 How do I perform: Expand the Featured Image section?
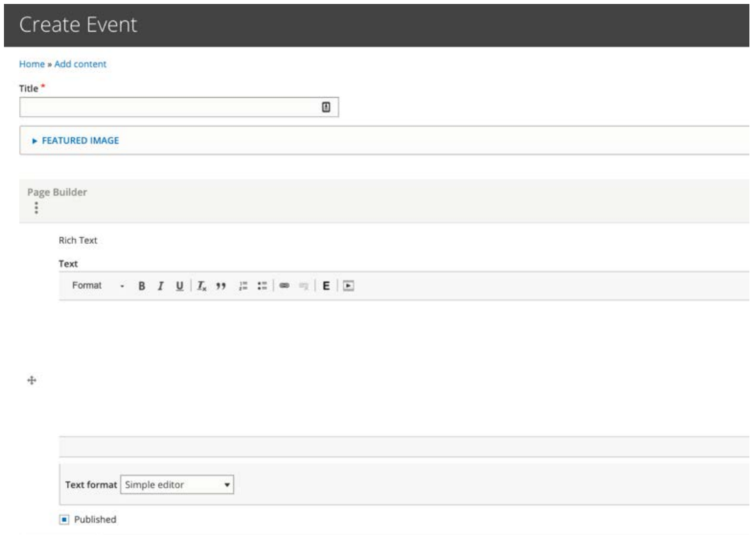[x=80, y=140]
